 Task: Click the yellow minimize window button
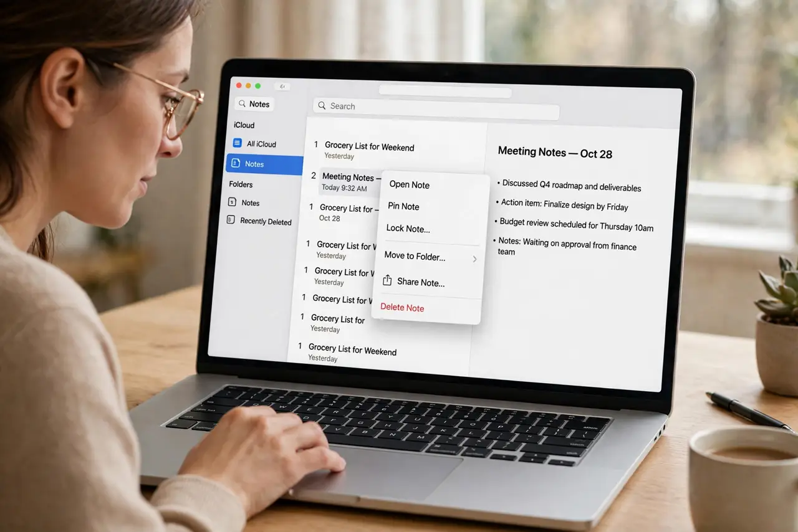(248, 85)
